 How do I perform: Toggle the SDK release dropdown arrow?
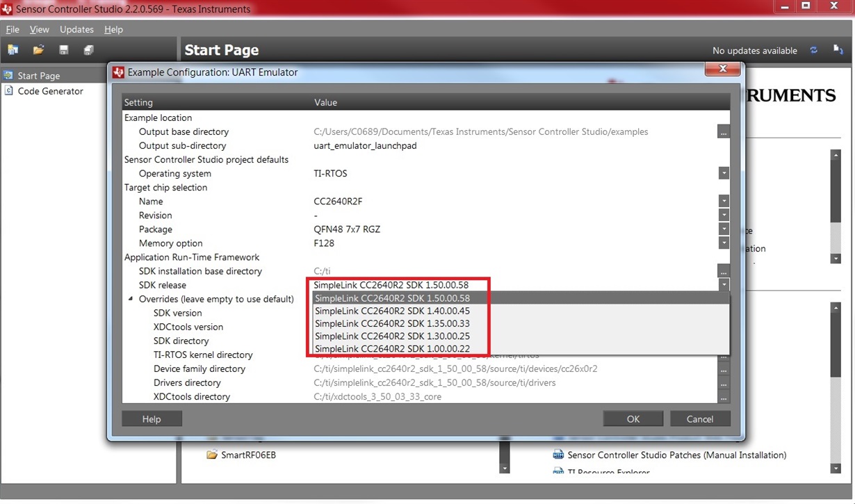[x=724, y=284]
